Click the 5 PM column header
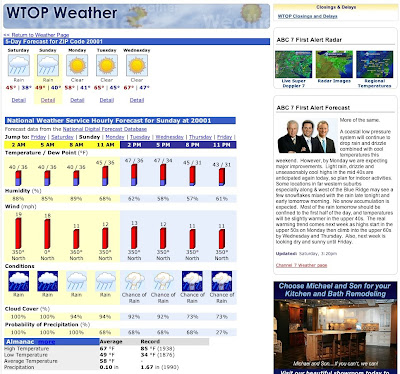Image resolution: width=400 pixels, height=374 pixels. pos(163,145)
